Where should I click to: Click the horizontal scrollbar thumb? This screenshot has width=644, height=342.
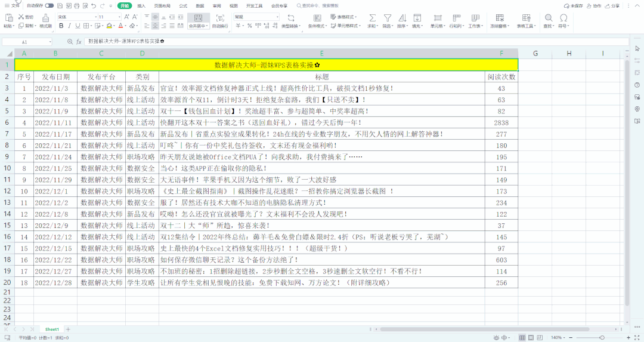(485, 329)
